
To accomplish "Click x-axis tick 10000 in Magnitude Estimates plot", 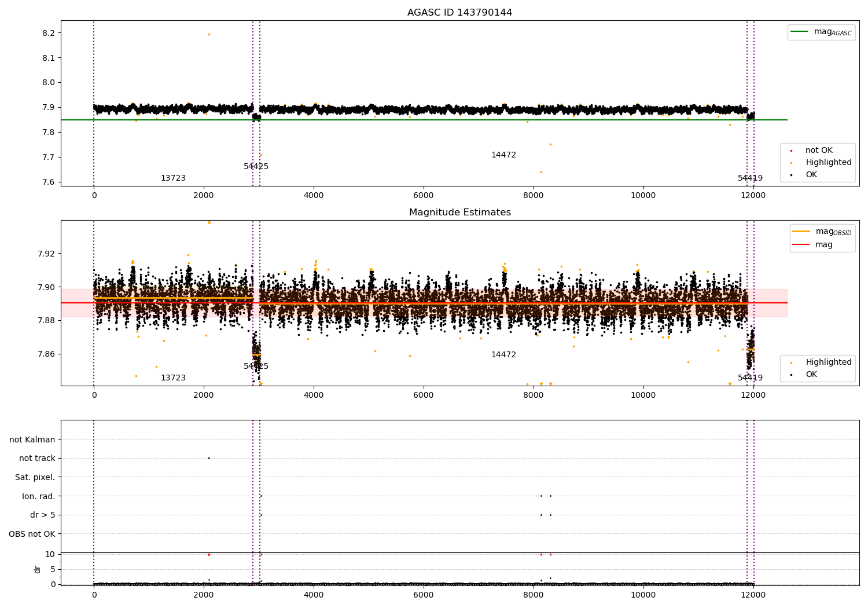I will [643, 395].
